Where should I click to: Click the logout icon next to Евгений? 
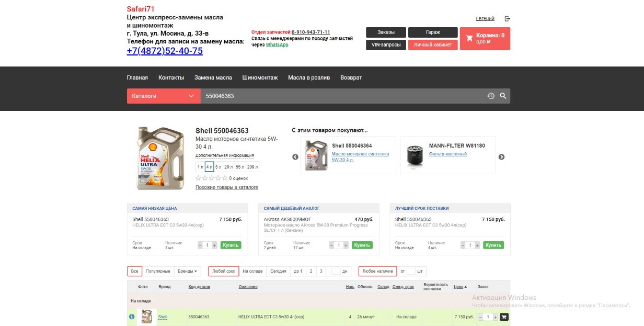coord(507,19)
